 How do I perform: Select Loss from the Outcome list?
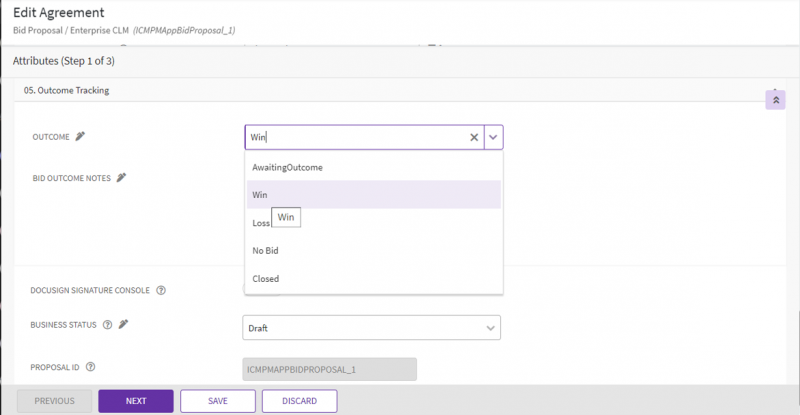(374, 223)
